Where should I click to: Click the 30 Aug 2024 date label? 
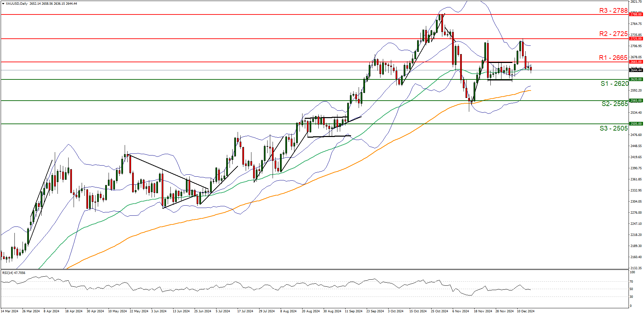point(332,311)
